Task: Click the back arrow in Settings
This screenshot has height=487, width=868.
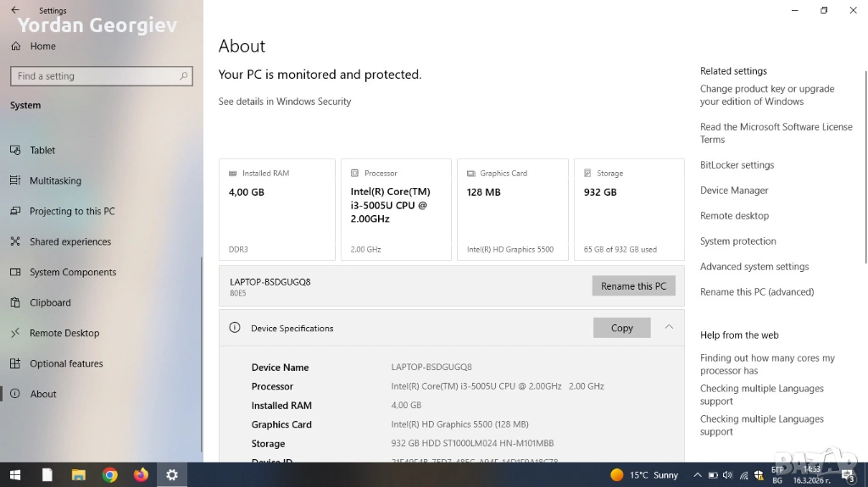Action: pos(14,10)
